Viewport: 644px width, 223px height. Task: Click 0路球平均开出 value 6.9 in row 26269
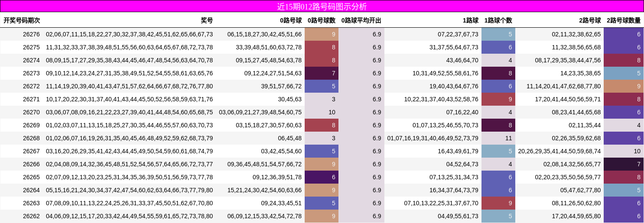point(377,125)
